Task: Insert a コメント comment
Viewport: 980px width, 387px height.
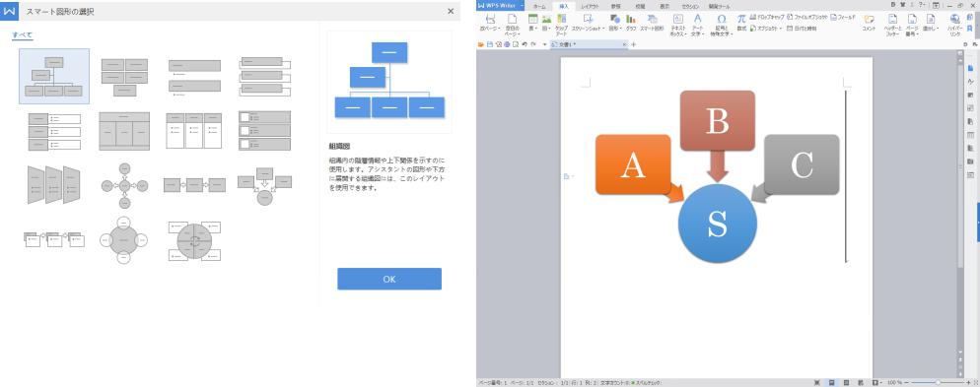Action: [869, 23]
